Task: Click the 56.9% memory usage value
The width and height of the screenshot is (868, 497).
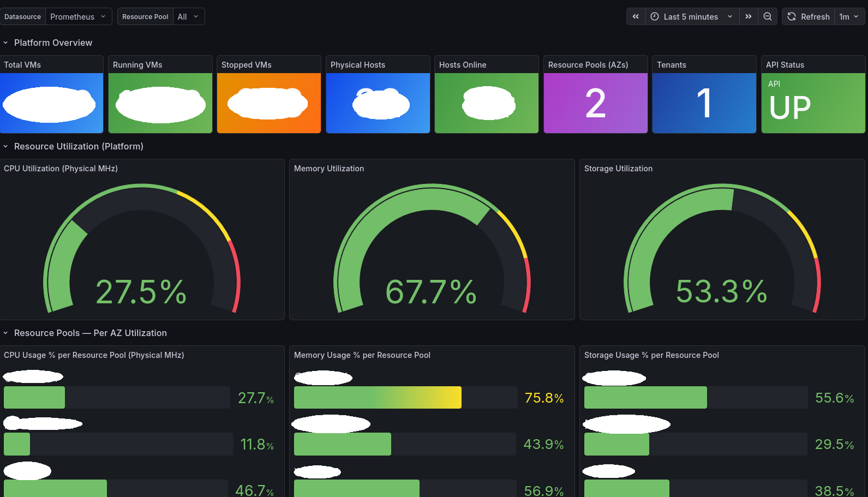Action: [x=544, y=490]
